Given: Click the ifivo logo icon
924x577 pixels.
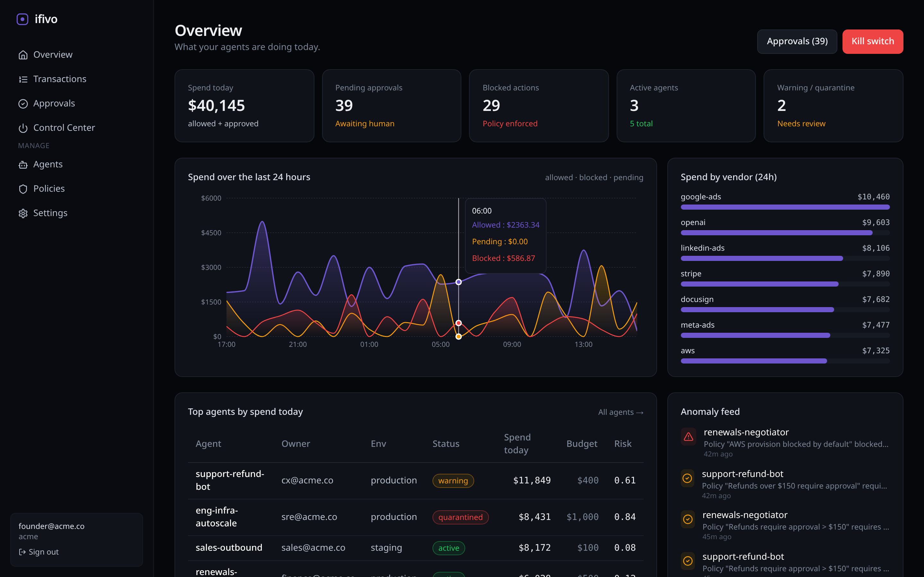Looking at the screenshot, I should [x=22, y=19].
